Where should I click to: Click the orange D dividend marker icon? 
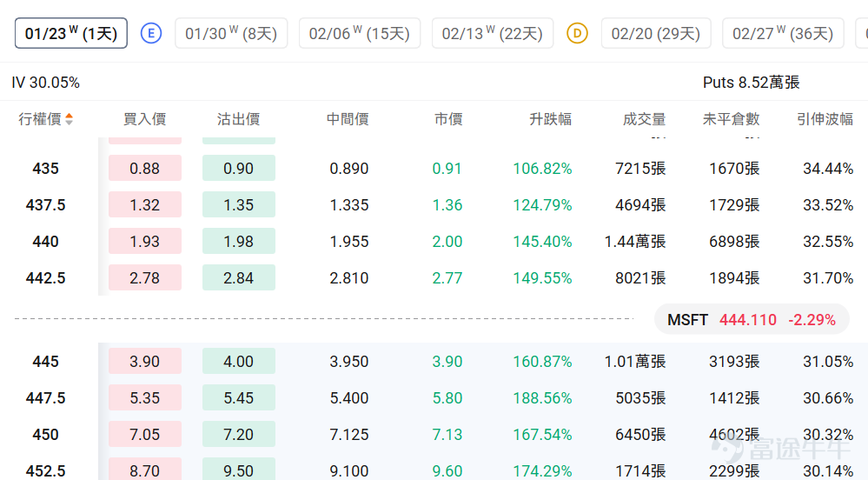[577, 33]
